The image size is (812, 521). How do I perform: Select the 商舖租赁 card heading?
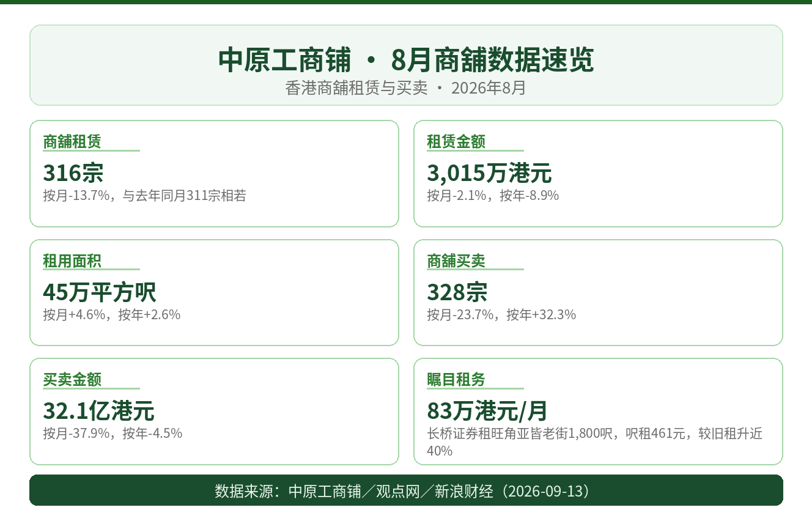pos(72,142)
